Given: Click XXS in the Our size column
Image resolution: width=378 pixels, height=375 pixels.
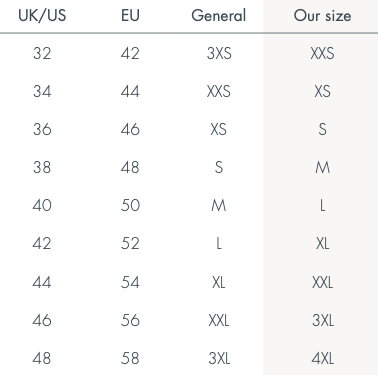Looking at the screenshot, I should click(x=322, y=53).
